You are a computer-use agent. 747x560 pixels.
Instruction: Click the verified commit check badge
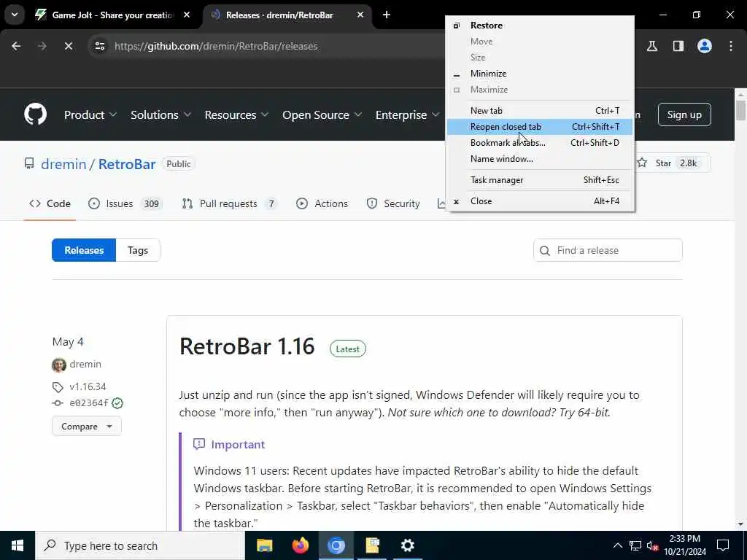117,402
